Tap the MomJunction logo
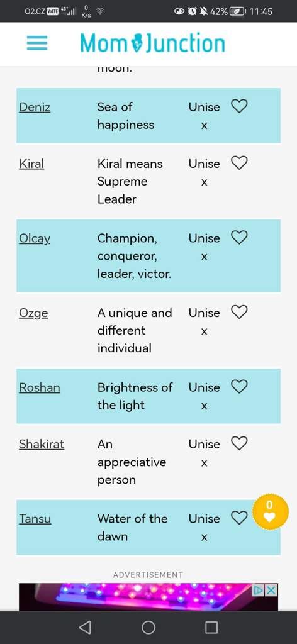Screen dimensions: 297x644 pos(152,43)
